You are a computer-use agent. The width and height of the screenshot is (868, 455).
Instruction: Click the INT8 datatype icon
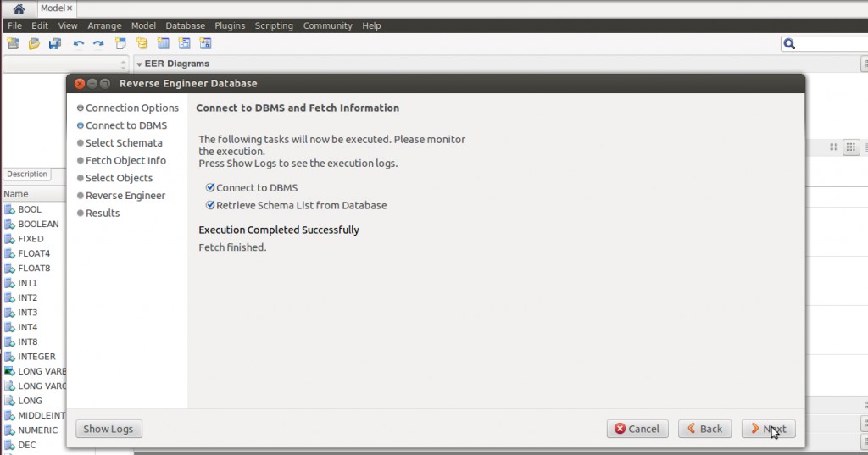[9, 342]
